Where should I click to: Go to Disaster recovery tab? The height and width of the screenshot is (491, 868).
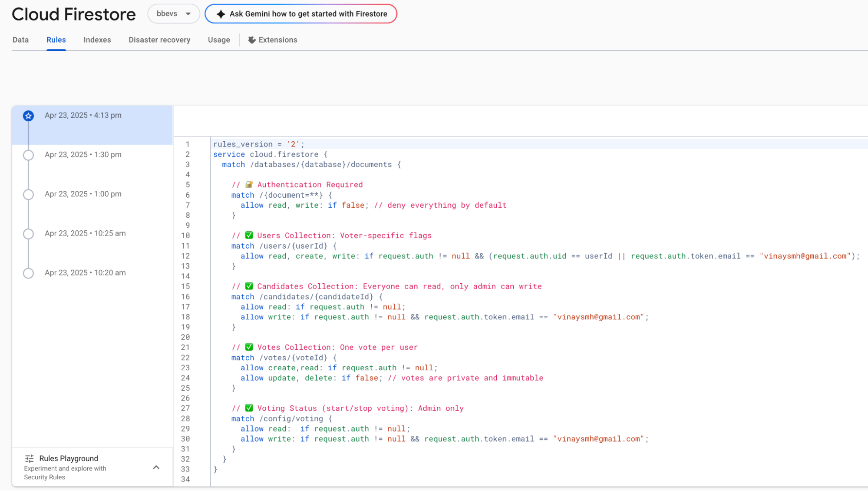click(159, 40)
